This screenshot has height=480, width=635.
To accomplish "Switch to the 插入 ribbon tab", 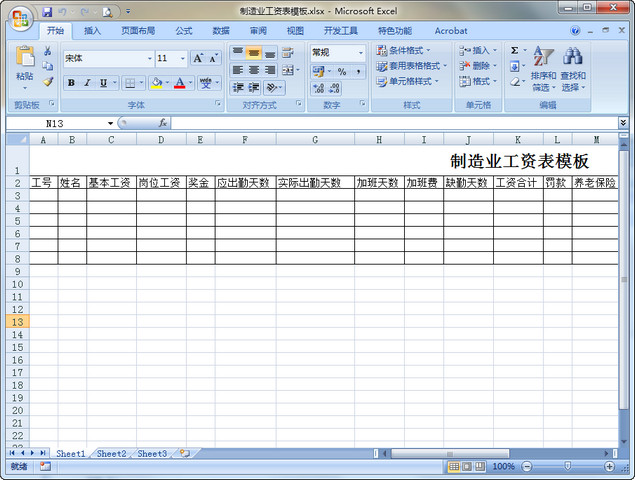I will pyautogui.click(x=92, y=31).
